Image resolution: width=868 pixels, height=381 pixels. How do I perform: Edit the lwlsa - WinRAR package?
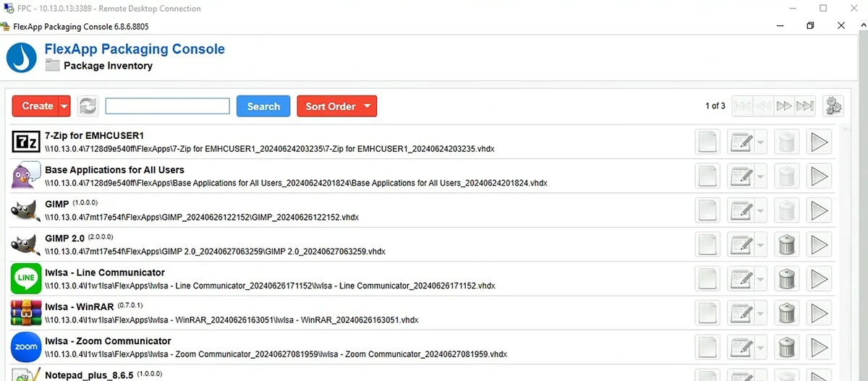pyautogui.click(x=741, y=312)
